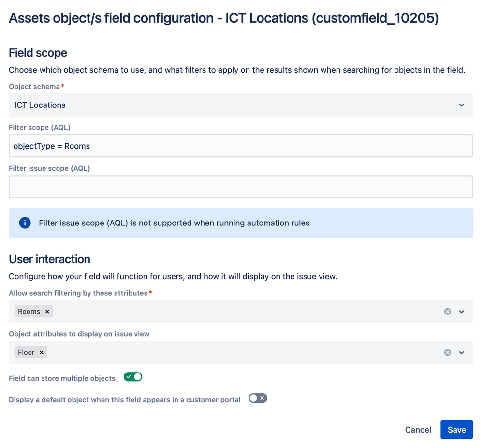Enable default object in customer portal
Viewport: 483px width, 448px height.
(x=258, y=398)
